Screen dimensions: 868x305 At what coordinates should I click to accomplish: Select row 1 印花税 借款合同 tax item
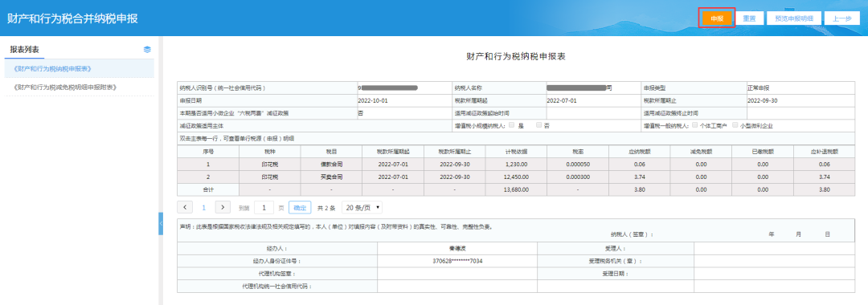516,164
